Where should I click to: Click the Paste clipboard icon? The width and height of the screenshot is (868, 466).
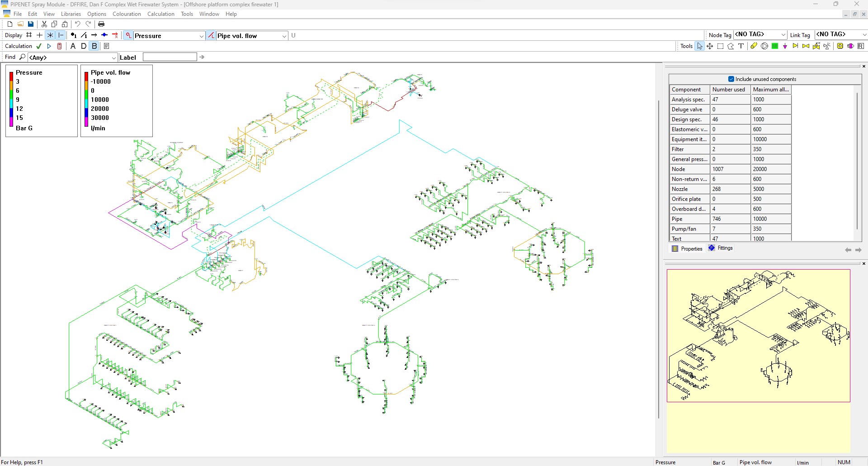tap(65, 24)
